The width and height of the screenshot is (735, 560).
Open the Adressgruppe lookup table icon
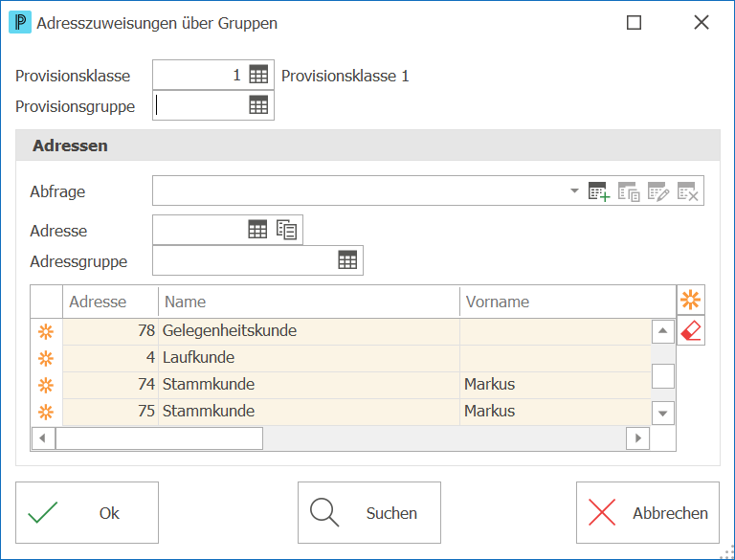tap(347, 259)
